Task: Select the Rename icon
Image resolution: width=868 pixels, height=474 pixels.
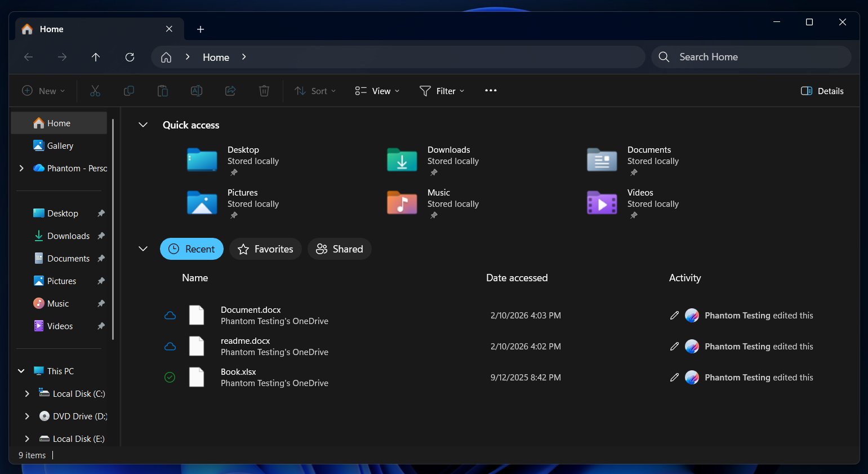Action: click(196, 91)
